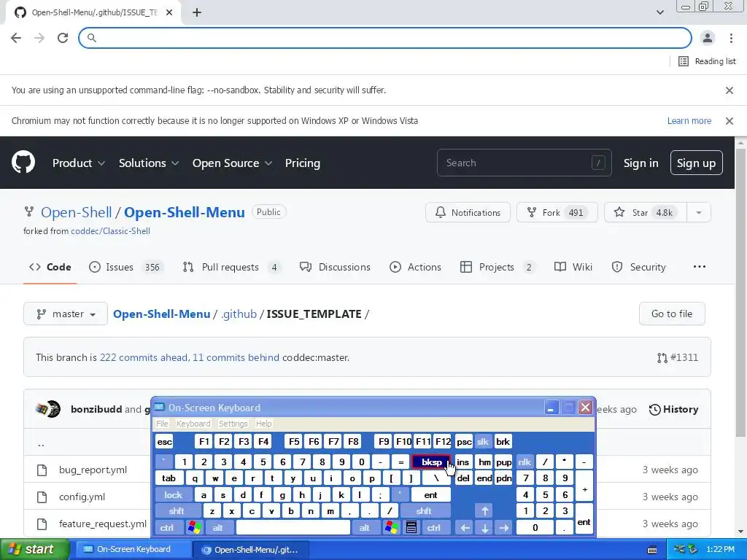Reload the page with the refresh icon
The image size is (747, 560).
point(63,38)
